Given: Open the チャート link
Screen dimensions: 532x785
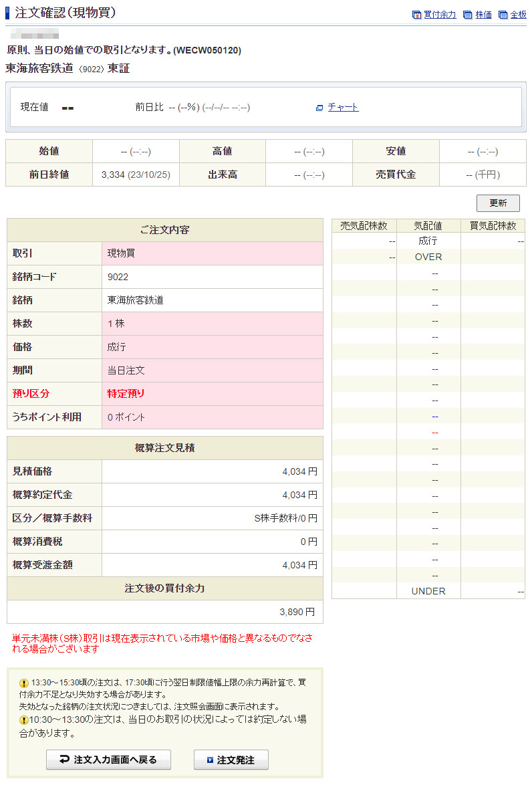Looking at the screenshot, I should [343, 107].
